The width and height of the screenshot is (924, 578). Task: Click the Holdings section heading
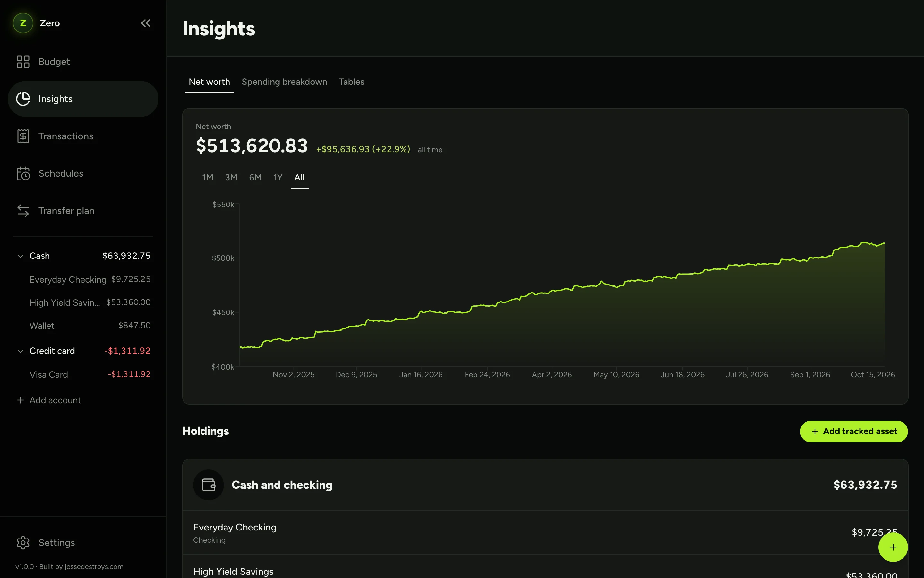[205, 431]
